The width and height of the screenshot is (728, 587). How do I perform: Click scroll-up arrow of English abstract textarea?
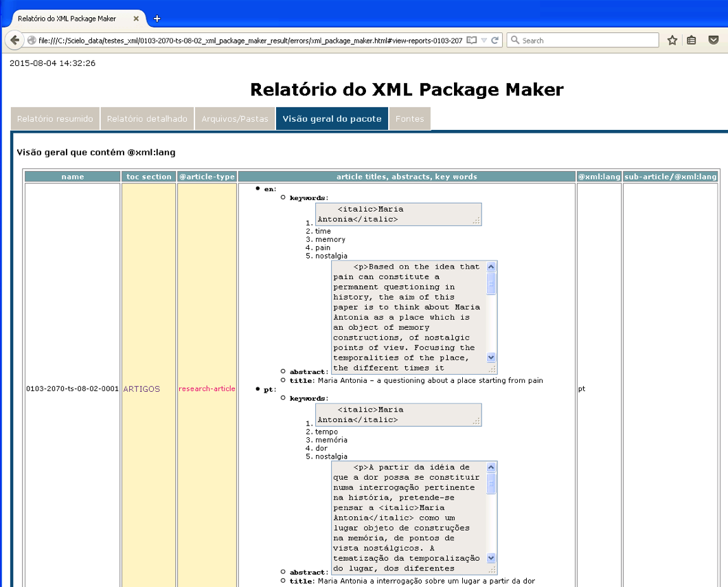pyautogui.click(x=491, y=267)
